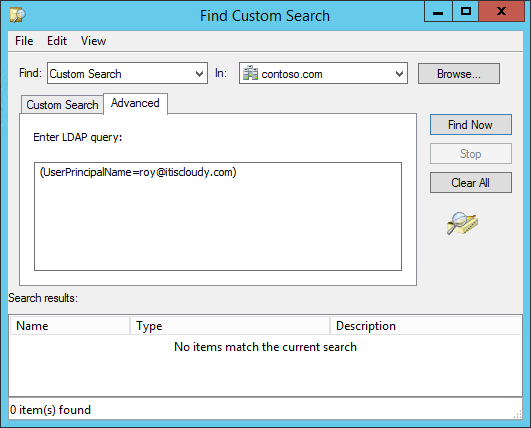Image resolution: width=531 pixels, height=428 pixels.
Task: Select the Custom Search combo box
Action: (127, 73)
